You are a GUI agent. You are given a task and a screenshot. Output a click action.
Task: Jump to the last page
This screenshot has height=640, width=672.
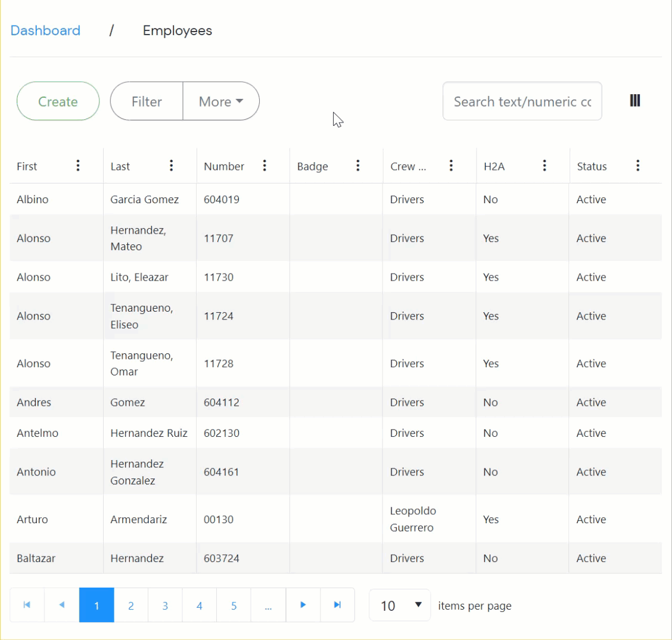point(337,605)
